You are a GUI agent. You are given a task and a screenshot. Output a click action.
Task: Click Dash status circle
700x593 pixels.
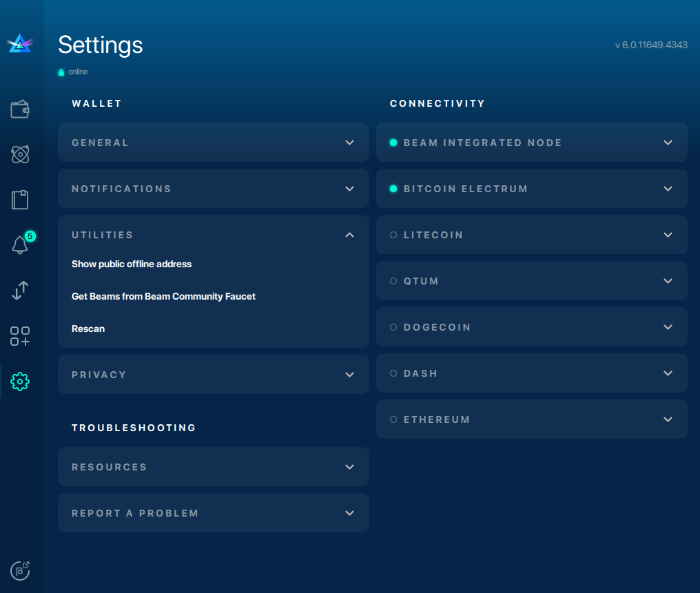(x=393, y=373)
